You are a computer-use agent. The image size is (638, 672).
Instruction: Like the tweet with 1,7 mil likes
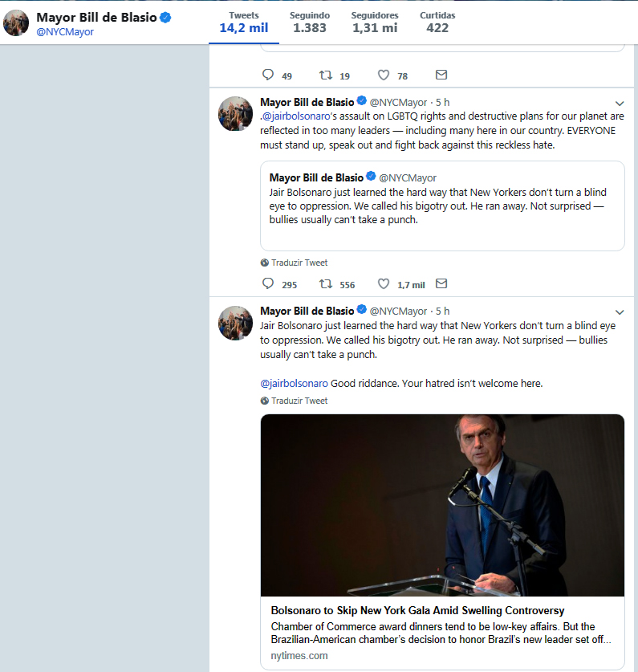384,284
